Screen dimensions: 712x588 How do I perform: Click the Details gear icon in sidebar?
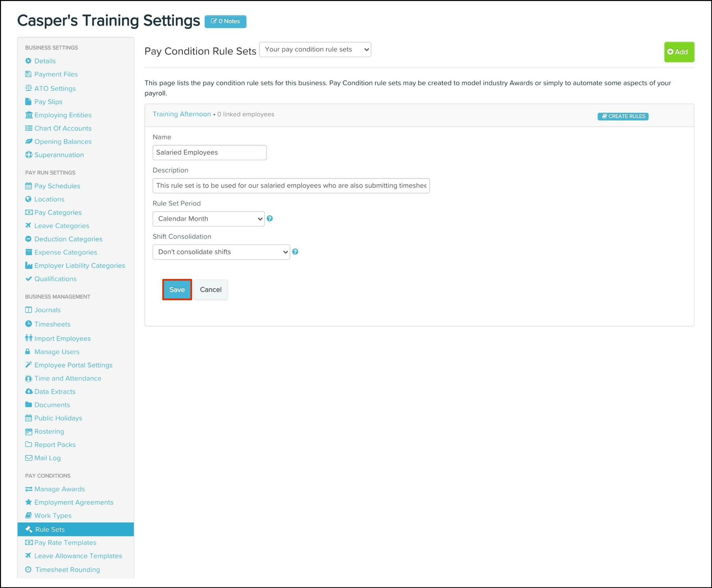coord(28,61)
